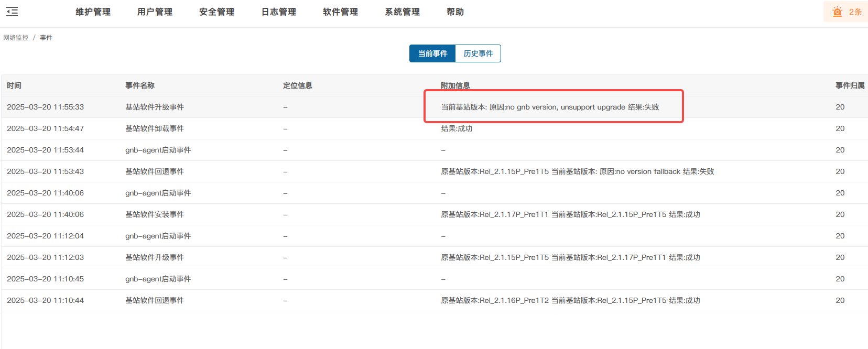The width and height of the screenshot is (868, 349).
Task: Click the 事件名称 column header
Action: (140, 85)
